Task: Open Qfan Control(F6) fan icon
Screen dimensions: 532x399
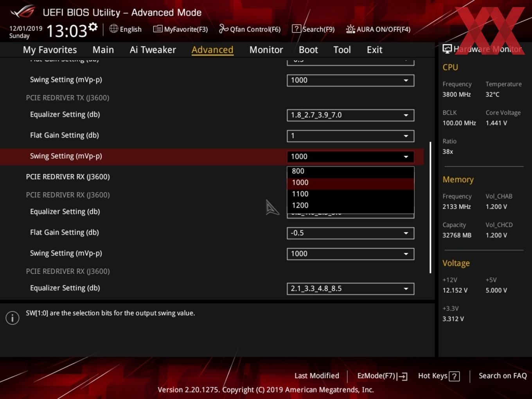Action: click(223, 29)
